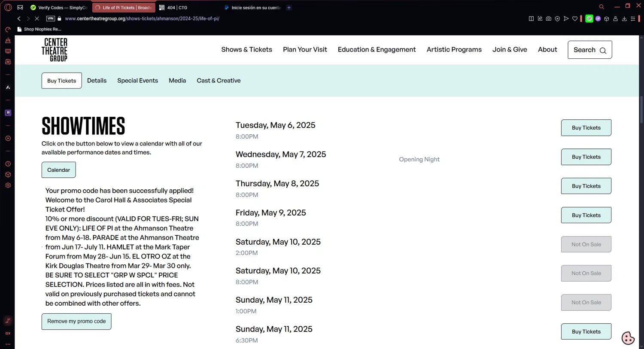
Task: Click the site Search button
Action: [589, 50]
